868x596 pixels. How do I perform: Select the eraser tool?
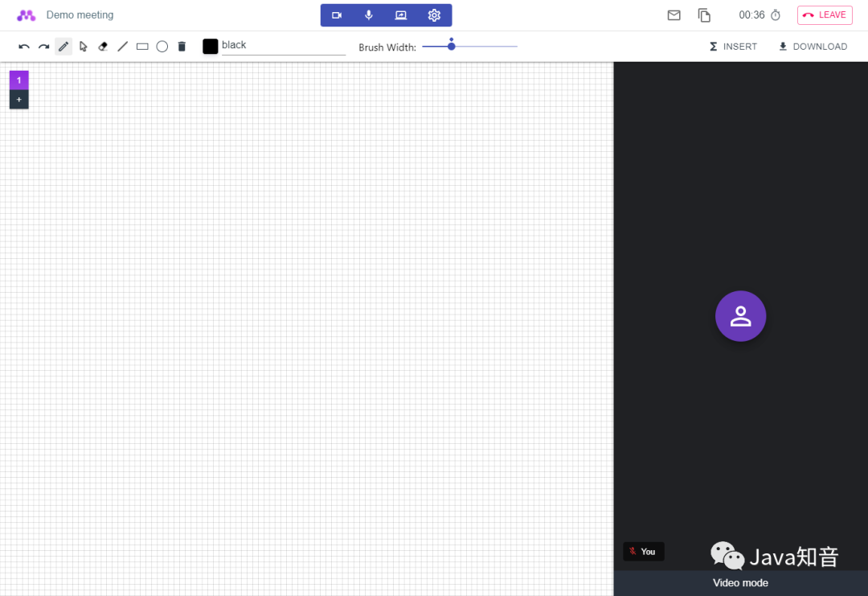[103, 47]
